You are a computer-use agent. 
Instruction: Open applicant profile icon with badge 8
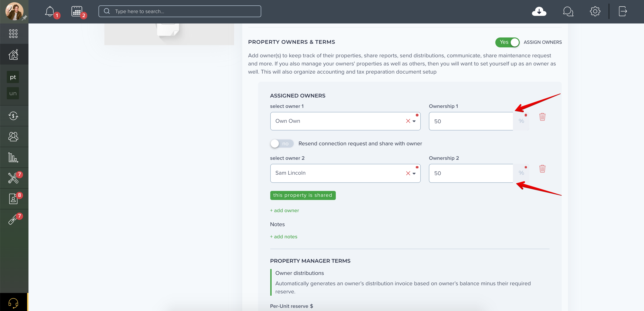point(13,199)
